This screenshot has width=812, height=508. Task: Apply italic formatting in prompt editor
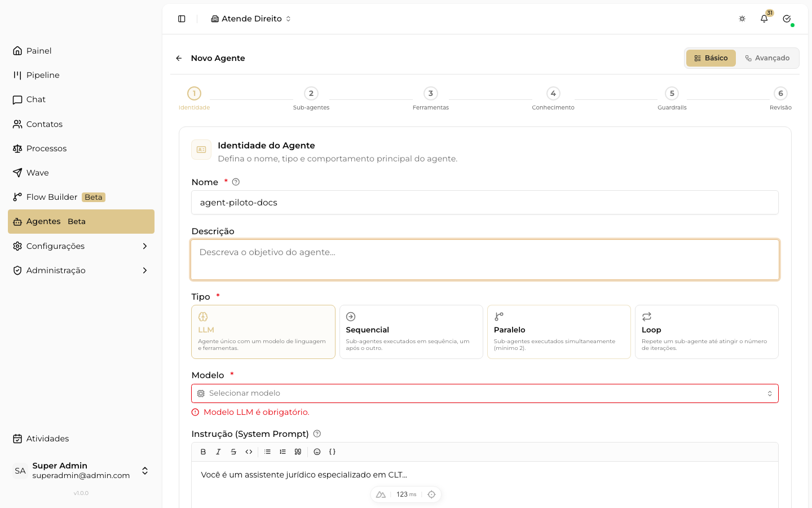coord(218,452)
